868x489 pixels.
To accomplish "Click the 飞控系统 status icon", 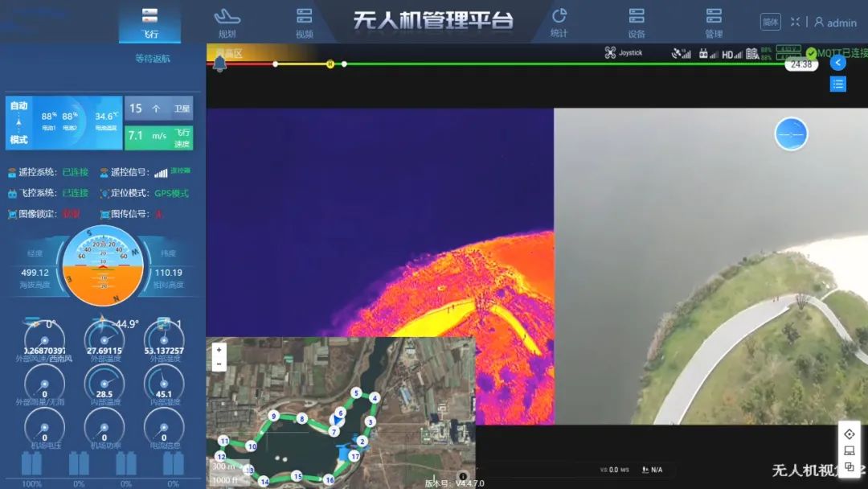I will click(x=11, y=193).
